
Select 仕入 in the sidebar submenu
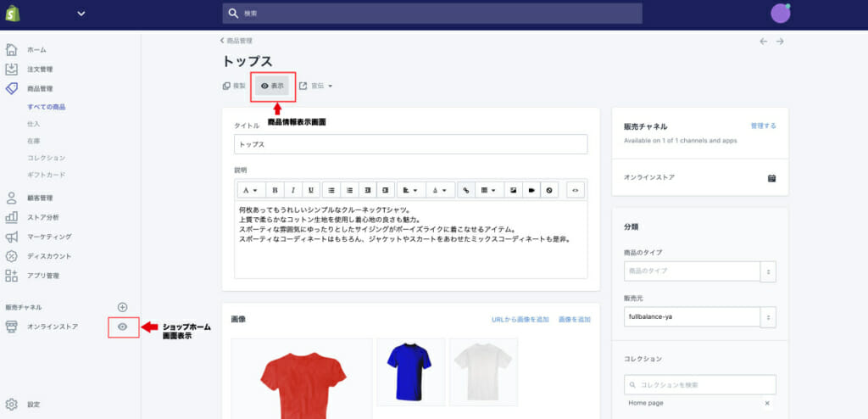pos(33,124)
